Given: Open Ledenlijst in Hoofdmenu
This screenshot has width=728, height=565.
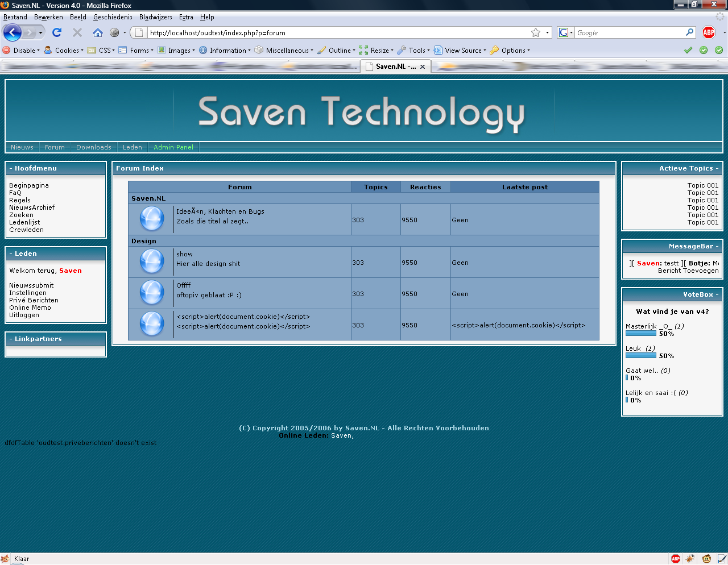Looking at the screenshot, I should point(24,222).
